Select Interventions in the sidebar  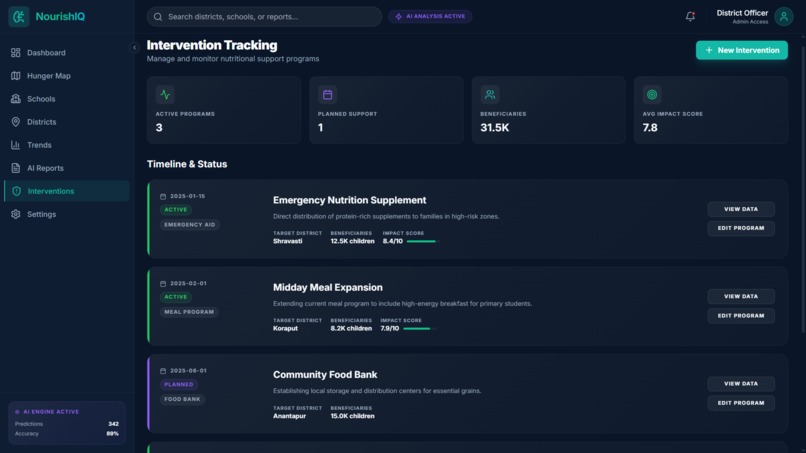[x=67, y=191]
